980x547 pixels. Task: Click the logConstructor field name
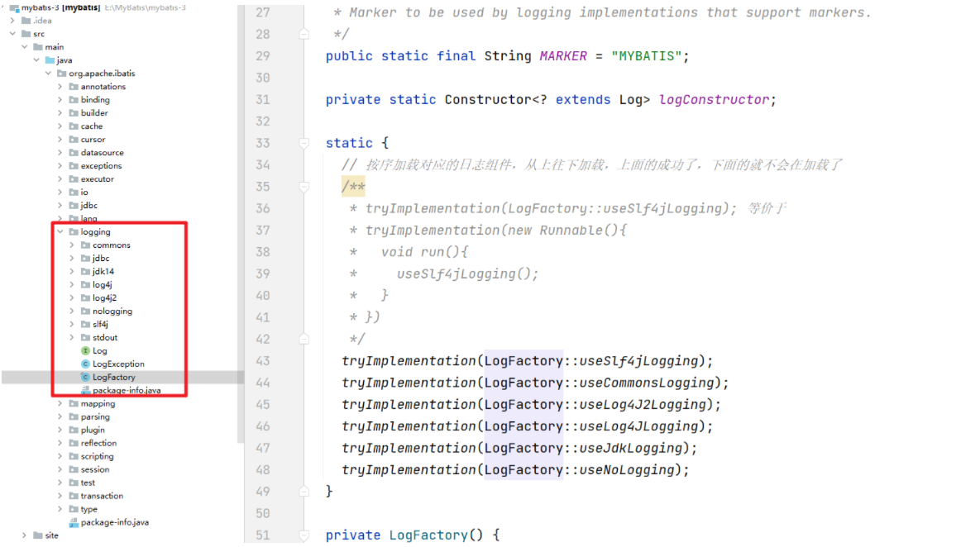point(715,100)
